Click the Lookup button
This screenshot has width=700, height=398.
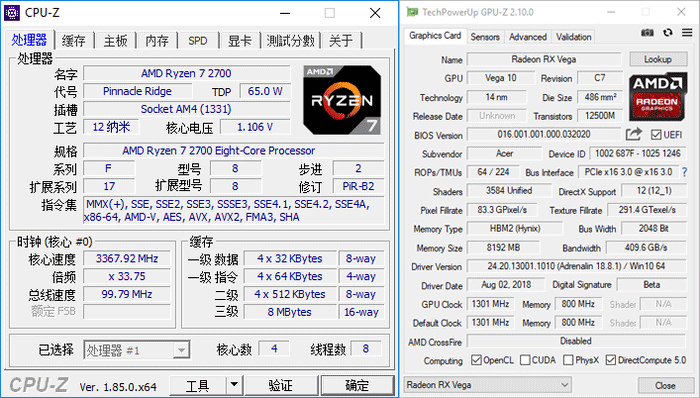658,59
